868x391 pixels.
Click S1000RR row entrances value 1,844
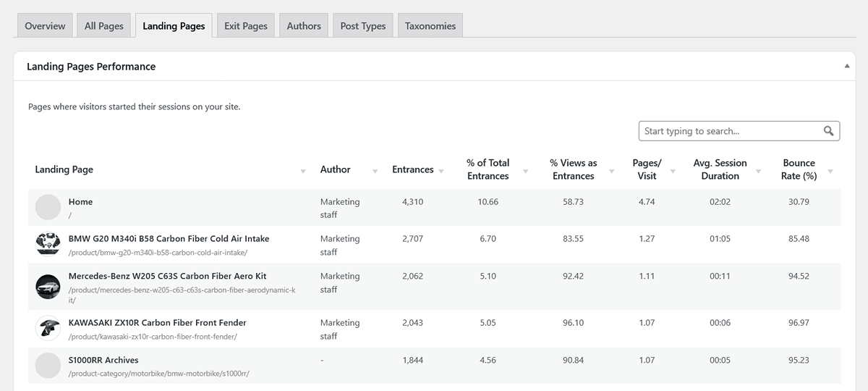pyautogui.click(x=412, y=360)
